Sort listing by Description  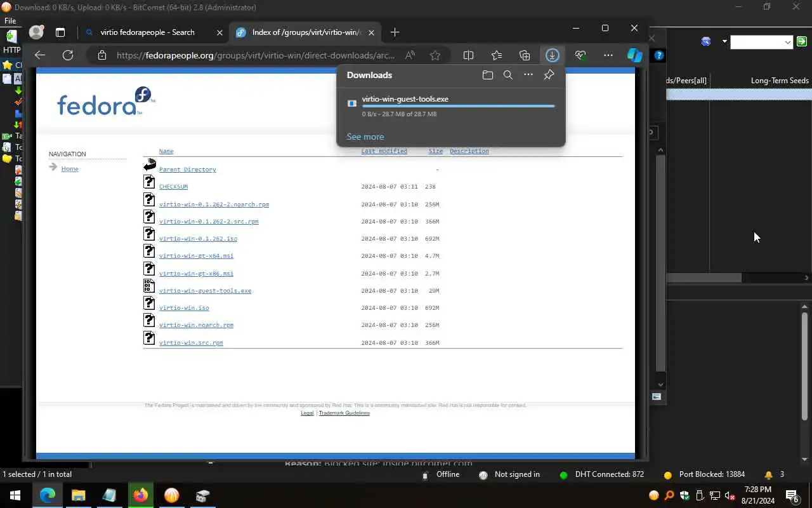[x=469, y=151]
